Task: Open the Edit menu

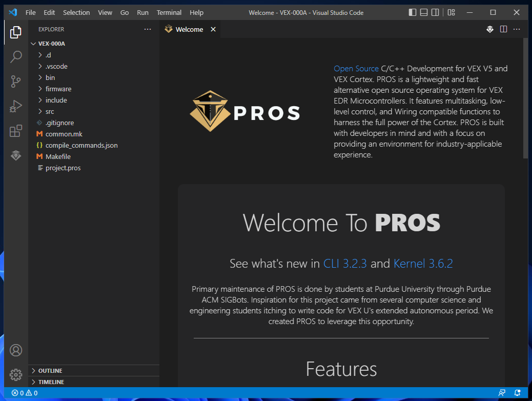Action: (x=49, y=12)
